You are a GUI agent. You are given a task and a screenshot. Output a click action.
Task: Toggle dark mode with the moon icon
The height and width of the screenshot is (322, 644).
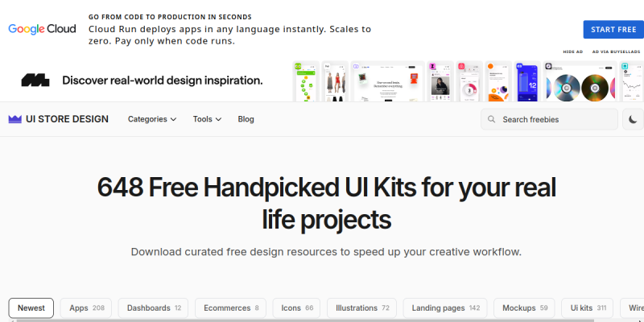click(x=633, y=119)
